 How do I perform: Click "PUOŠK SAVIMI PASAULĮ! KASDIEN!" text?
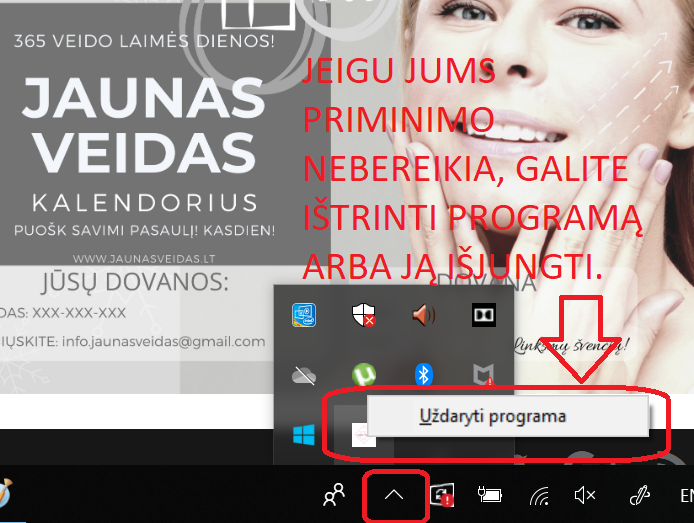click(x=144, y=231)
